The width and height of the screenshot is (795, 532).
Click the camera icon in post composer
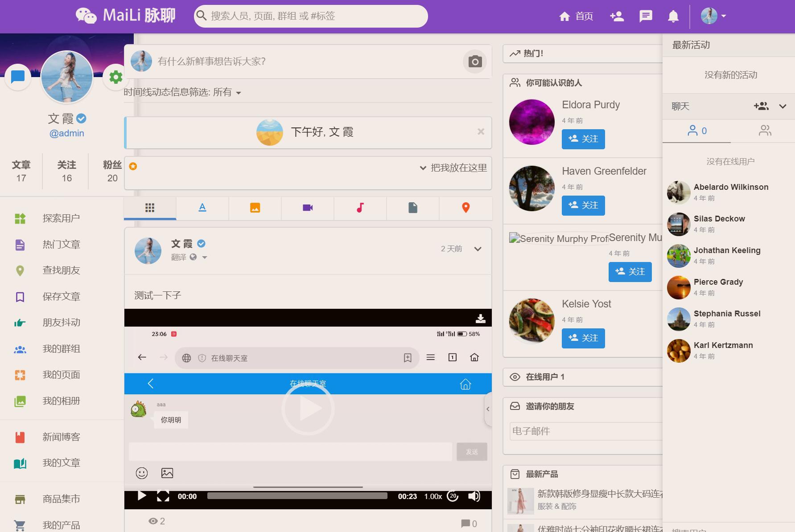[475, 61]
